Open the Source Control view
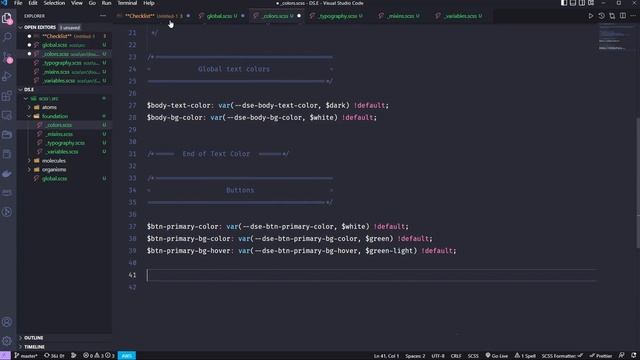The width and height of the screenshot is (640, 360). (7, 57)
